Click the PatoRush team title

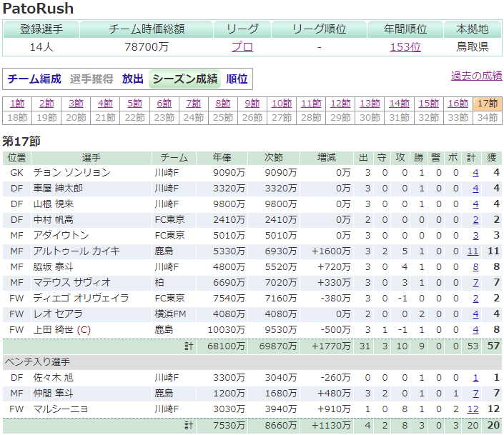tap(38, 9)
